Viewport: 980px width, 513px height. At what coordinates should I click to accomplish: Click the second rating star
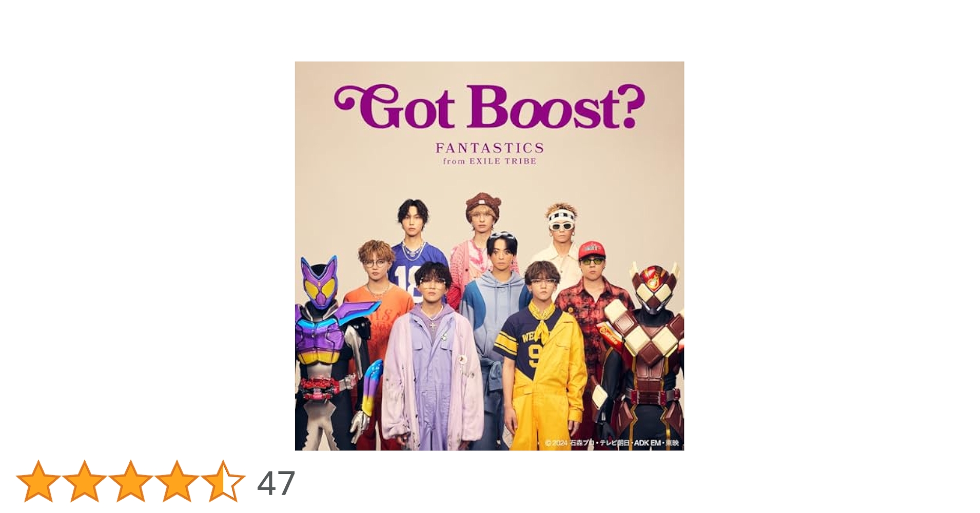(85, 481)
